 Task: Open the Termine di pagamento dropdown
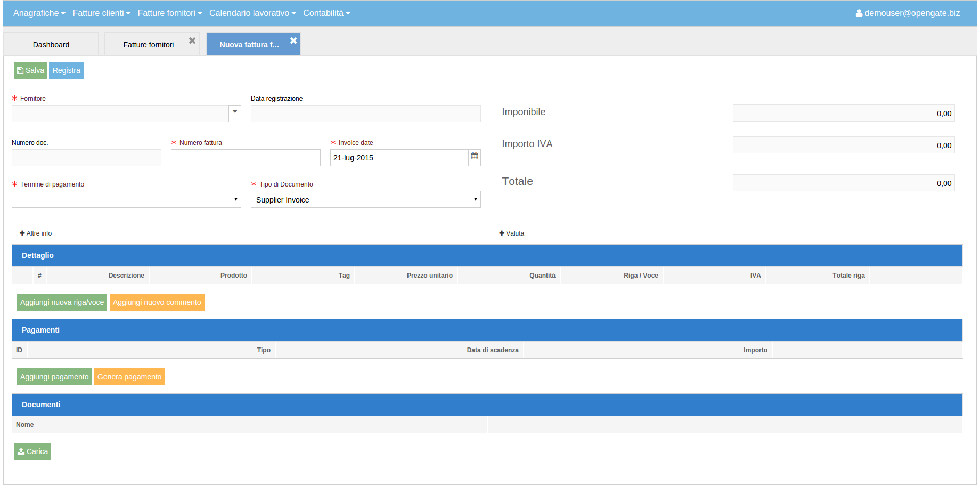click(x=126, y=199)
